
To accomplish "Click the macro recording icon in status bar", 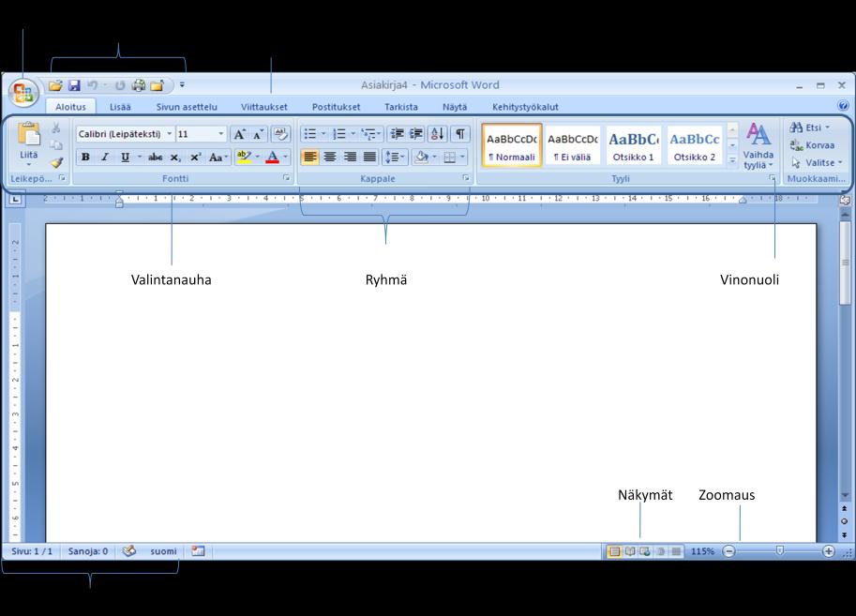I will [198, 551].
